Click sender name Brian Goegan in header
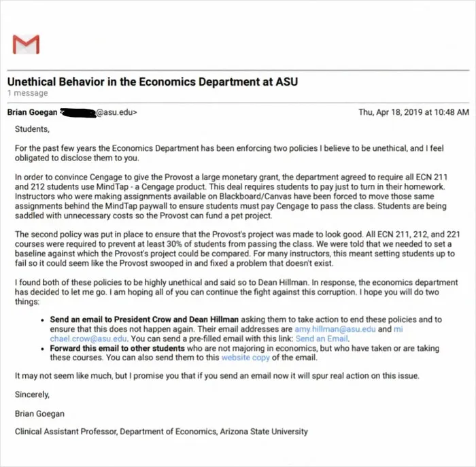Image resolution: width=476 pixels, height=467 pixels. (x=32, y=112)
